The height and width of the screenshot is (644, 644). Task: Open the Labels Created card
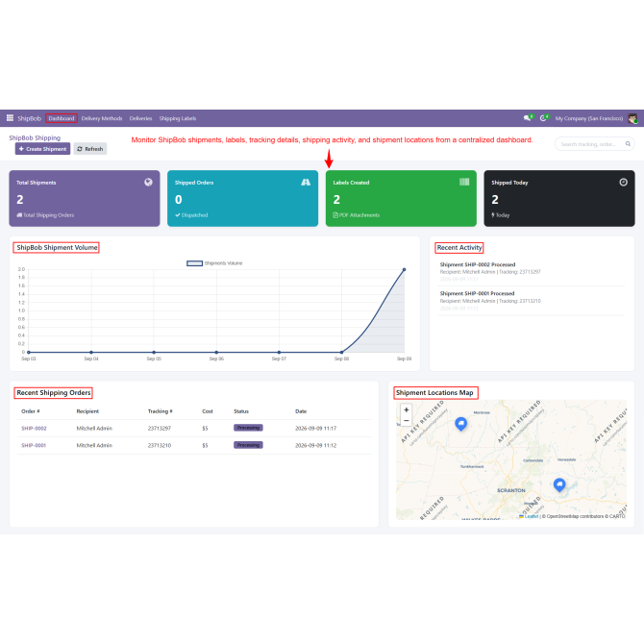[401, 198]
